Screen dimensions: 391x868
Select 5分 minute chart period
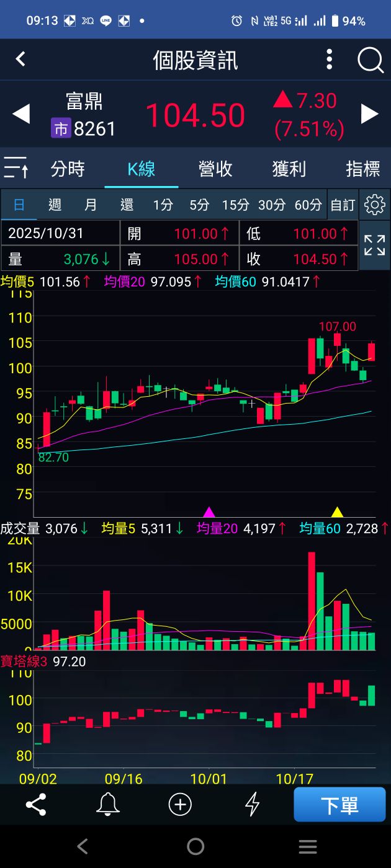[199, 205]
